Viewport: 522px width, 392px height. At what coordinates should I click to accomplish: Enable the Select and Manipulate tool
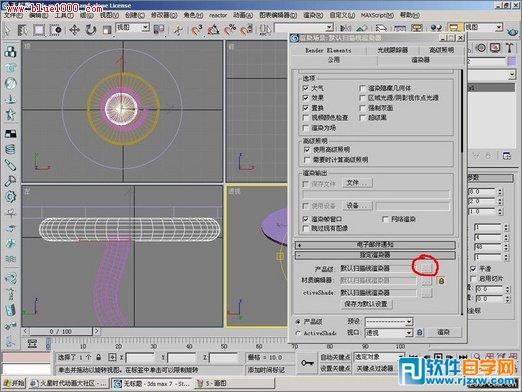click(x=178, y=30)
